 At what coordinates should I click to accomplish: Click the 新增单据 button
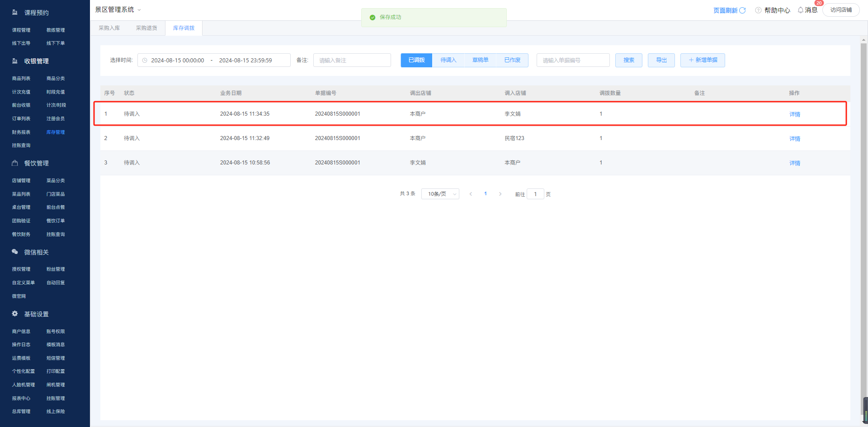point(703,60)
